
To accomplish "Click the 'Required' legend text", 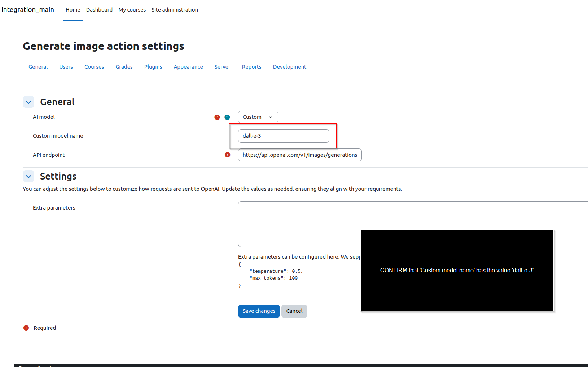I will click(x=45, y=328).
